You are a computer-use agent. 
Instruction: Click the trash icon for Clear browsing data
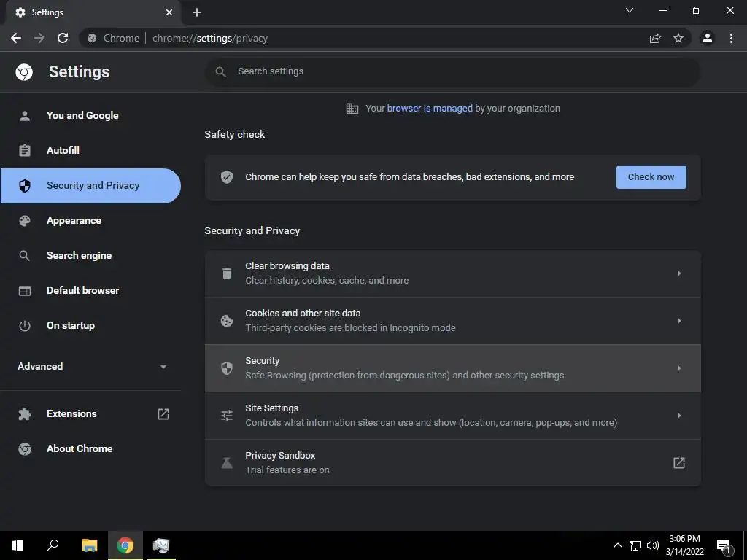tap(227, 273)
